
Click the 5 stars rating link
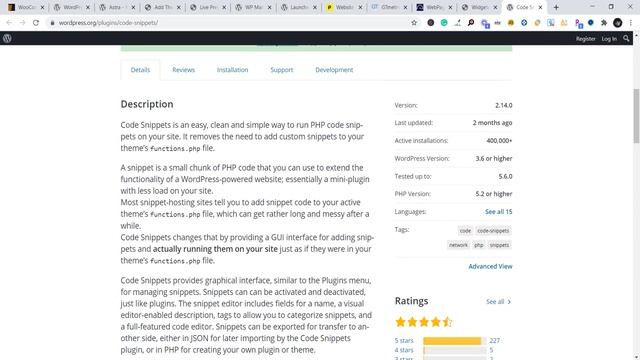point(404,340)
